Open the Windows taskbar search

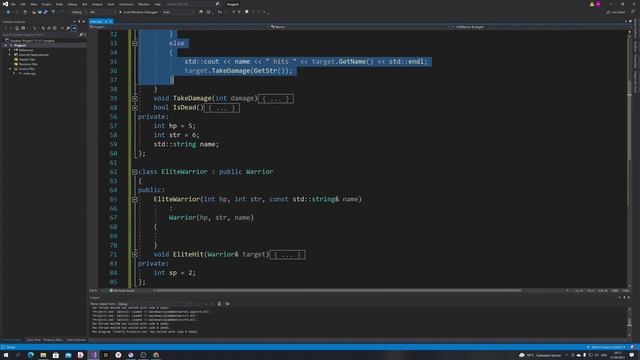click(x=18, y=355)
